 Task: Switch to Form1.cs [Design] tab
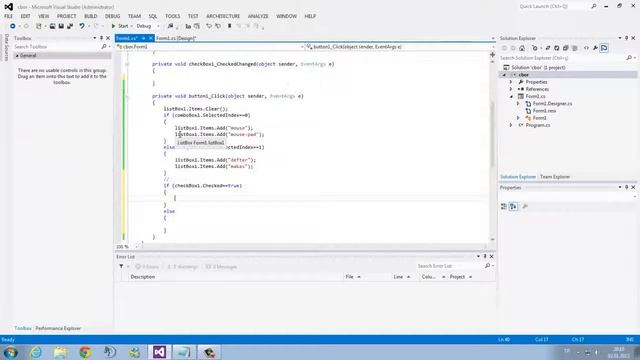point(176,38)
